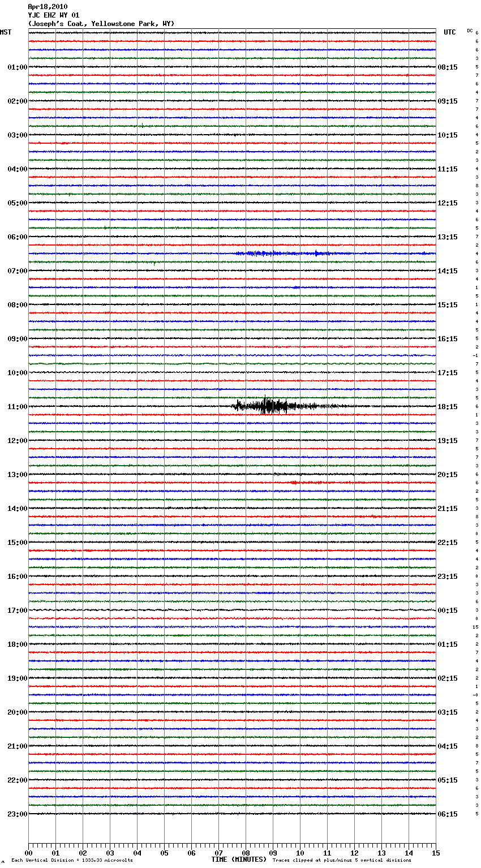Select the 05:00 MST time label
Viewport: 481px width, 868px height.
click(17, 203)
